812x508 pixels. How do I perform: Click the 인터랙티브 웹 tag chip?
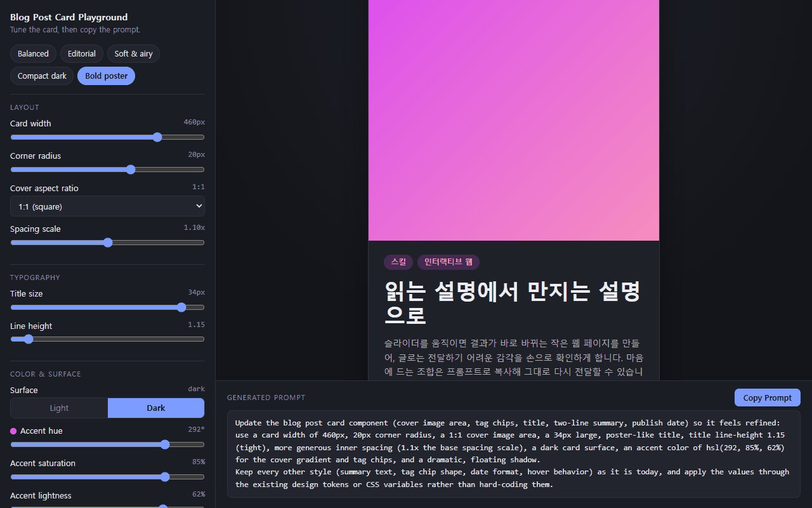tap(449, 262)
